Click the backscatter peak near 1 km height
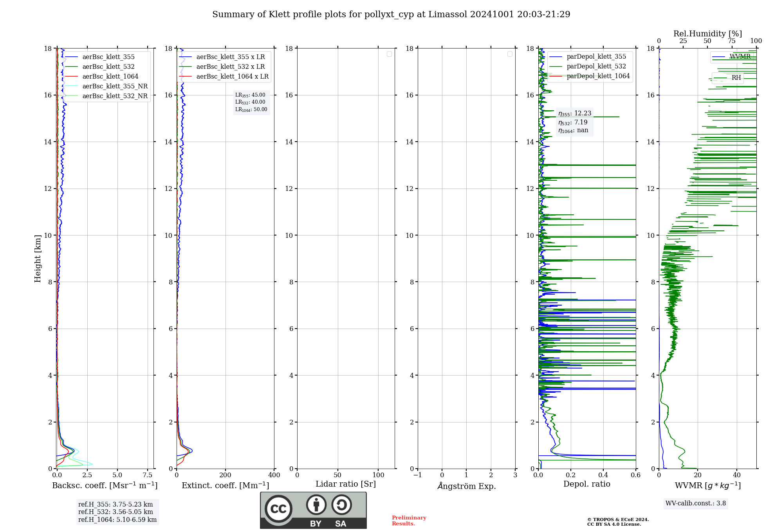Viewport: 783px width, 532px height. tap(73, 451)
